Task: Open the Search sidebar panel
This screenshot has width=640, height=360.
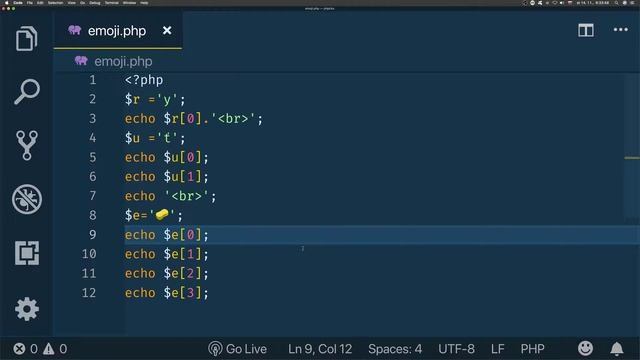Action: (x=27, y=91)
